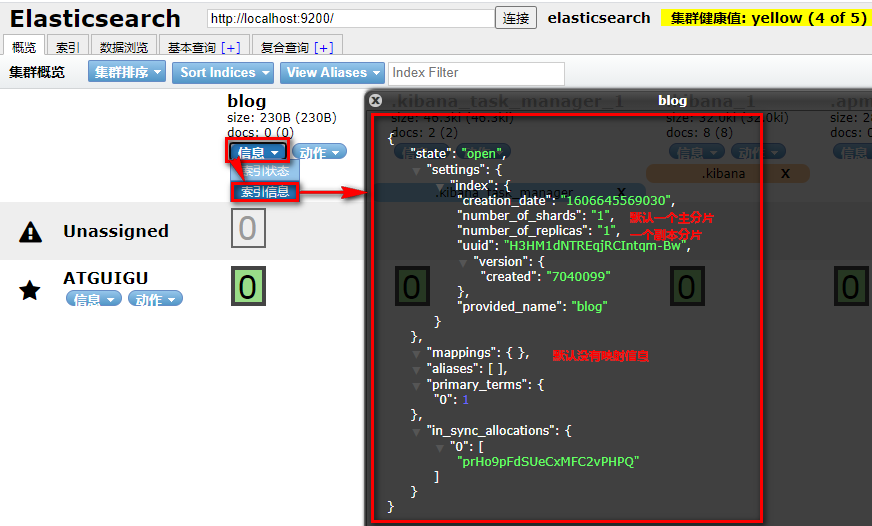Click the cluster health yellow status
The width and height of the screenshot is (872, 526).
tap(767, 18)
